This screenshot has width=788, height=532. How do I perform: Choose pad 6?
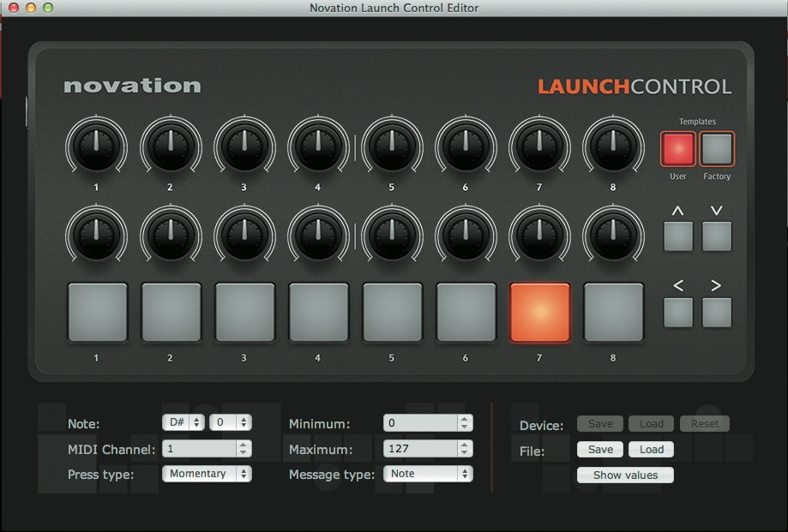pos(466,312)
